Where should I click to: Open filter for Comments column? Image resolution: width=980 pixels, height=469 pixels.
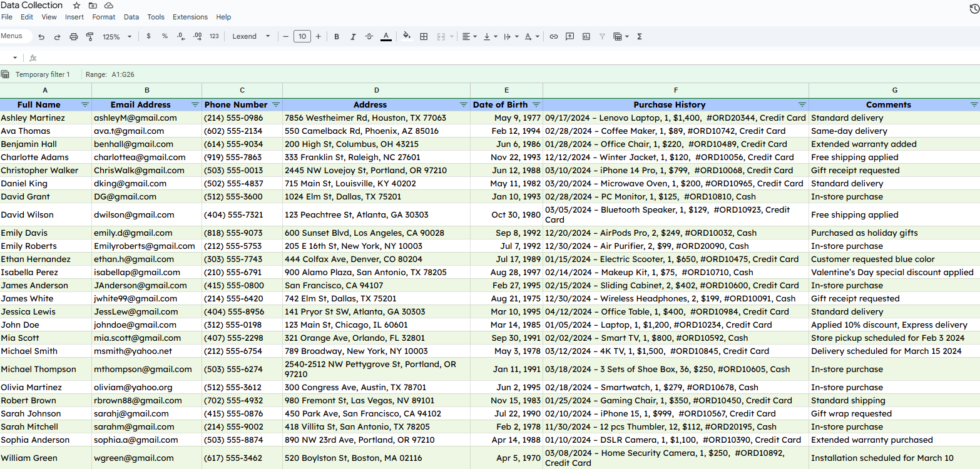(974, 105)
